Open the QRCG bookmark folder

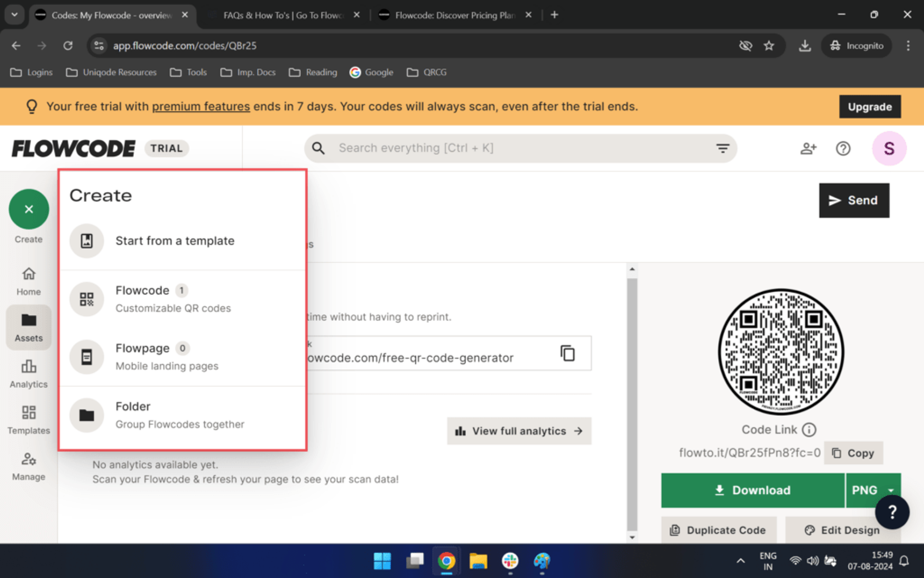click(426, 72)
